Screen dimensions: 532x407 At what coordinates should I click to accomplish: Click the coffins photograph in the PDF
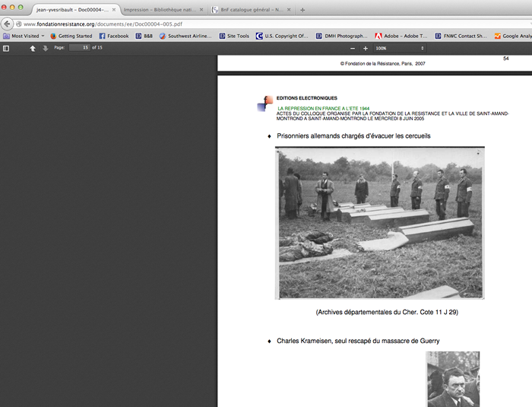pos(379,222)
